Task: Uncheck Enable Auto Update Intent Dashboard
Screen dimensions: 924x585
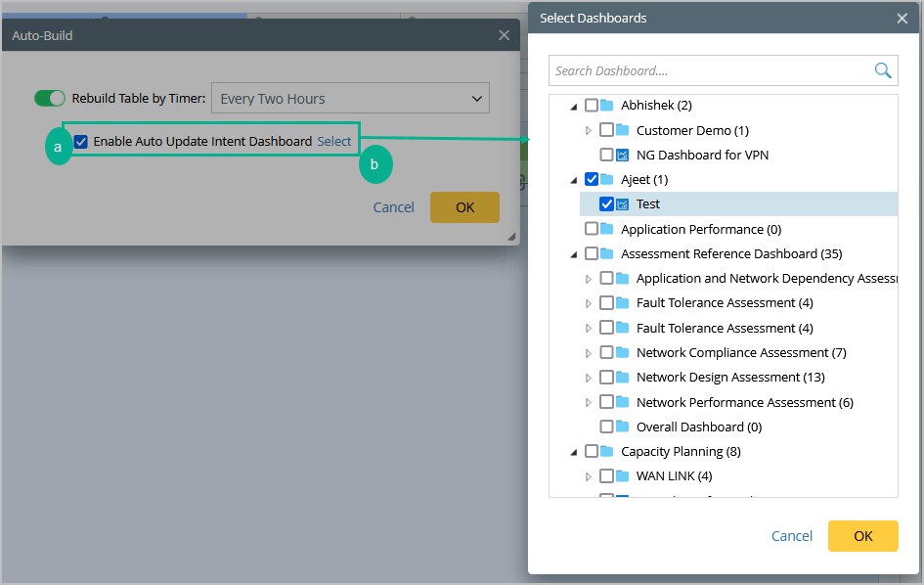Action: coord(81,141)
